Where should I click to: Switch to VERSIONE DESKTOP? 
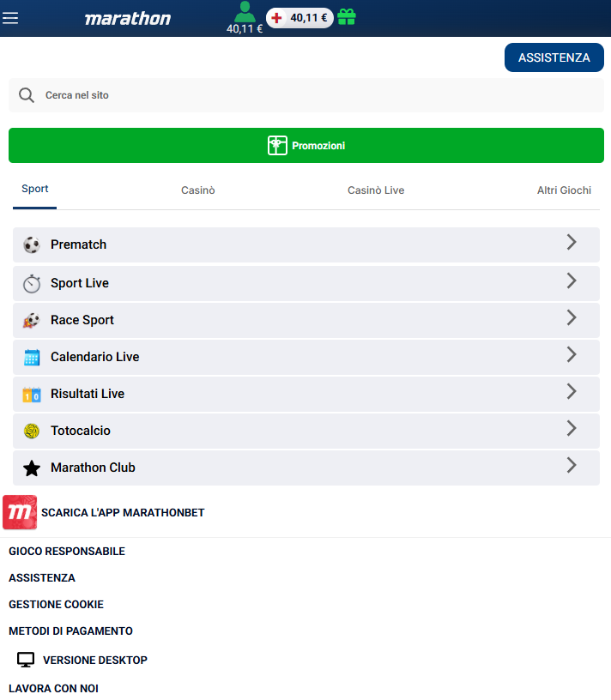pyautogui.click(x=95, y=660)
